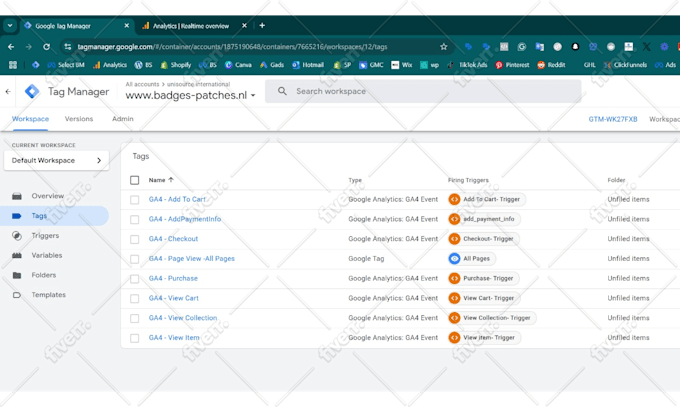Image resolution: width=680 pixels, height=407 pixels.
Task: Click the View Cart- Trigger chip
Action: (x=484, y=298)
